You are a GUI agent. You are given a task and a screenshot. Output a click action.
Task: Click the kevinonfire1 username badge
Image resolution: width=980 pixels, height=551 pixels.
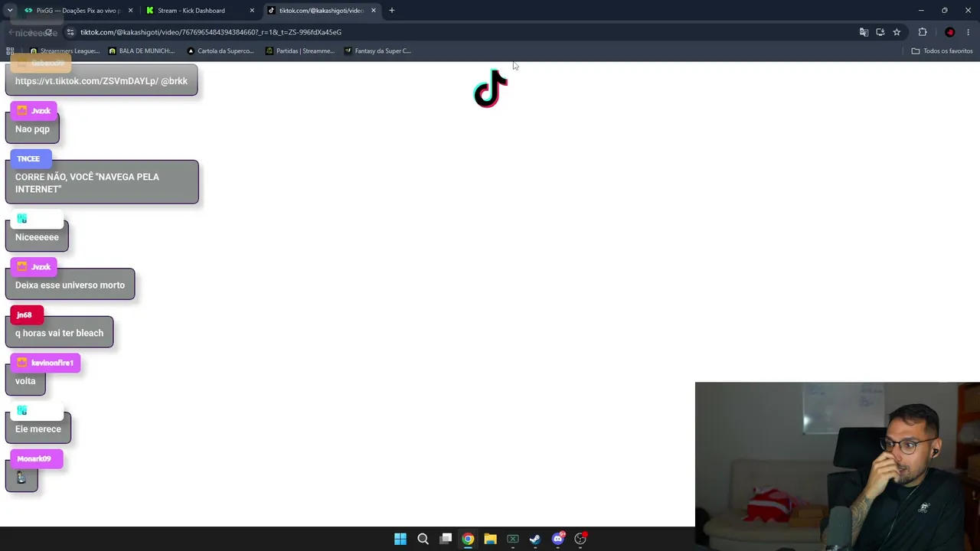point(46,363)
